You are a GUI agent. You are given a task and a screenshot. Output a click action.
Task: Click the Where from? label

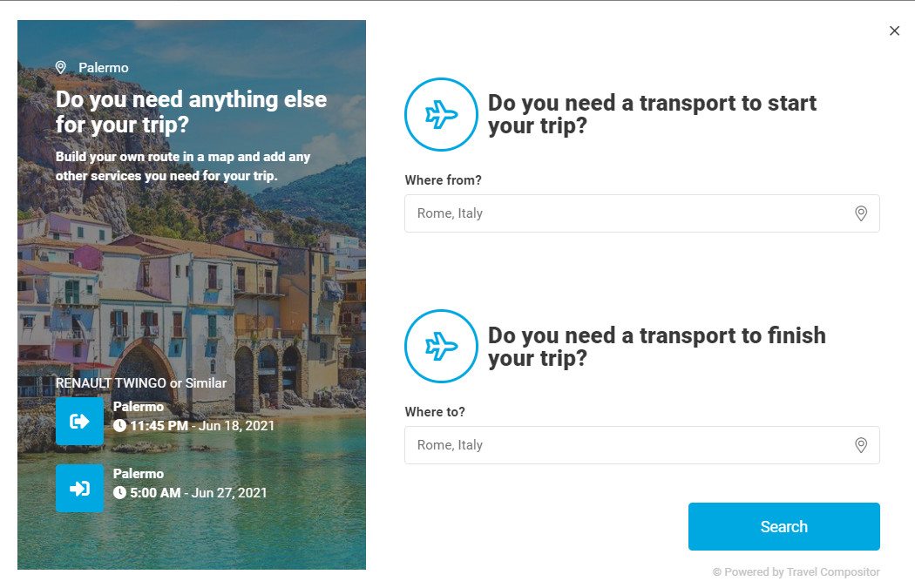[443, 180]
